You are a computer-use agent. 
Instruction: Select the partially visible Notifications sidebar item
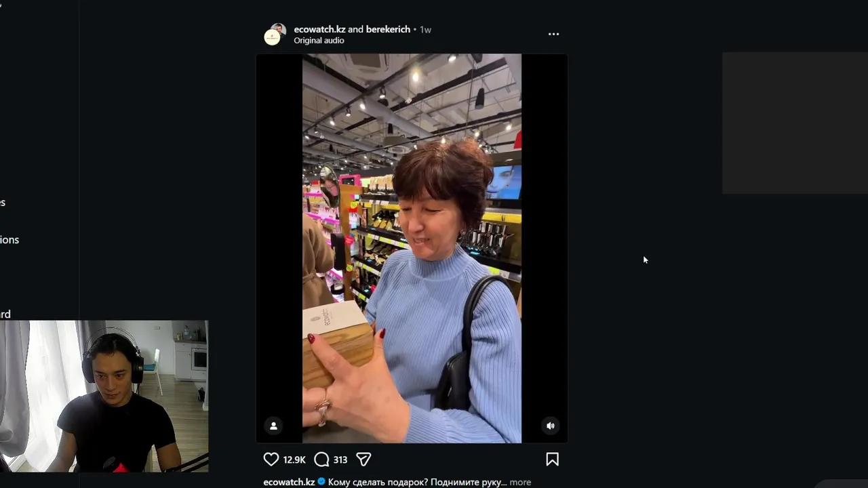[9, 240]
